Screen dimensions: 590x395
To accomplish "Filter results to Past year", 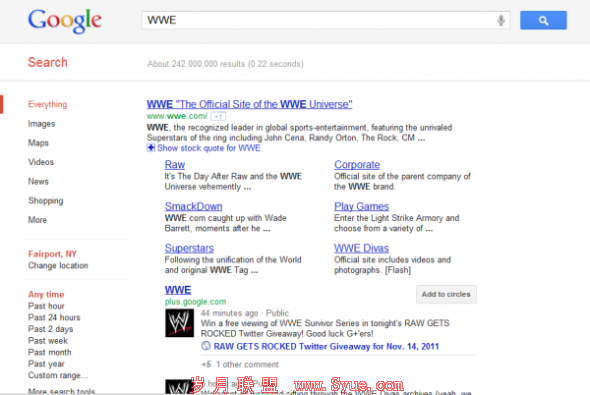I will coord(46,364).
